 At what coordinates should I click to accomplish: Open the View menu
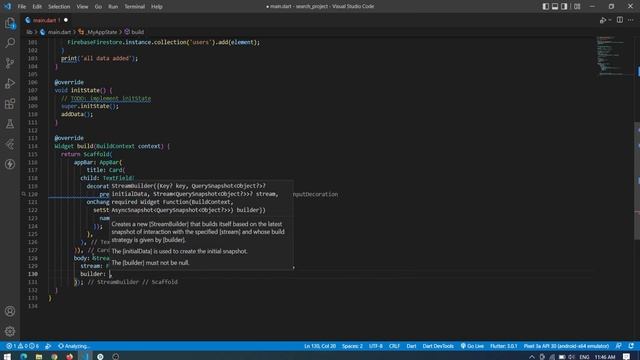click(82, 7)
